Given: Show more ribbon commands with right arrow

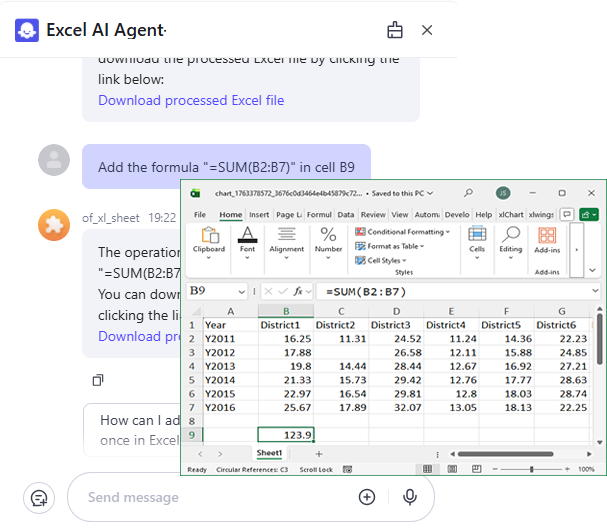Looking at the screenshot, I should (576, 250).
